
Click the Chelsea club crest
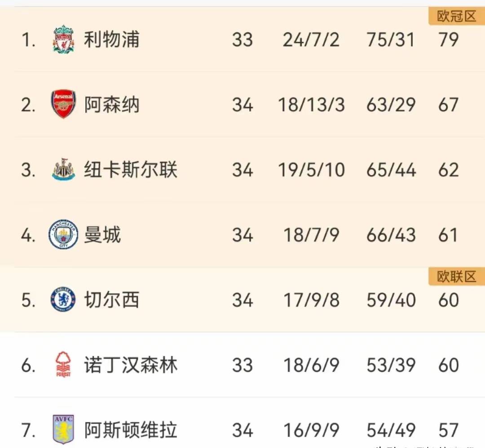point(63,300)
